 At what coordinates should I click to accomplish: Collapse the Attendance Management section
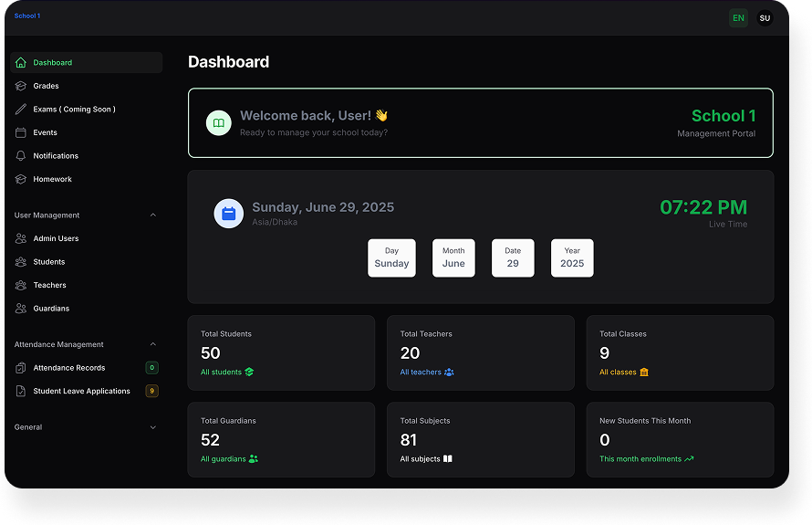coord(152,345)
